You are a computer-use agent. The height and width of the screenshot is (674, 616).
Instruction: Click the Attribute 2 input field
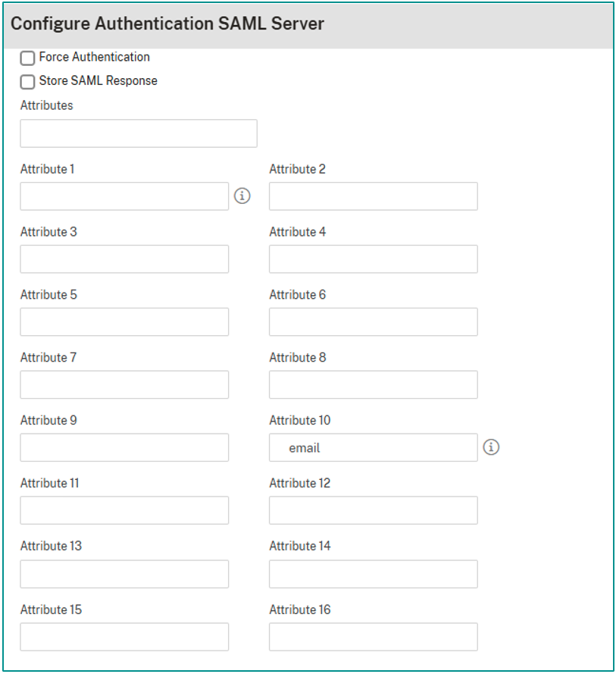point(372,196)
